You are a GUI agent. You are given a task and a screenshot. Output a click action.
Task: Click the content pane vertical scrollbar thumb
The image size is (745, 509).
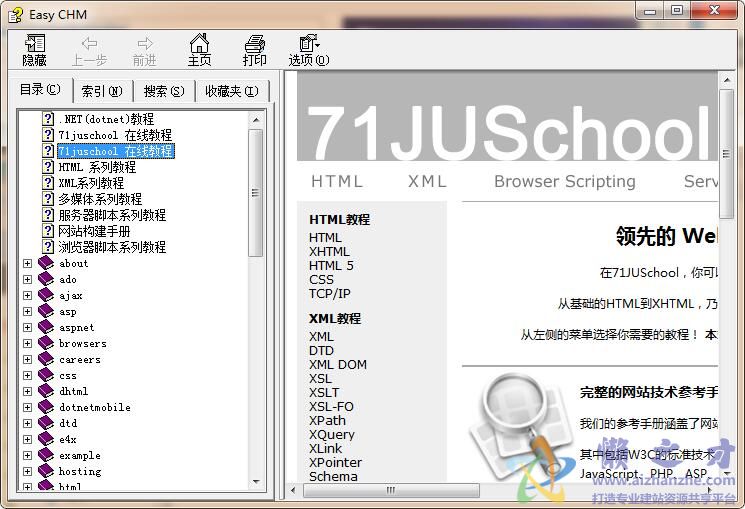tap(726, 154)
